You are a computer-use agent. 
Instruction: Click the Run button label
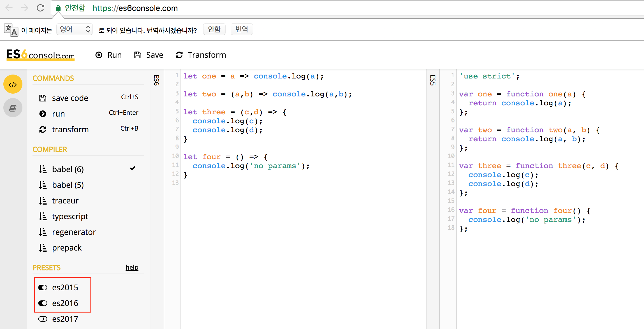pyautogui.click(x=115, y=55)
